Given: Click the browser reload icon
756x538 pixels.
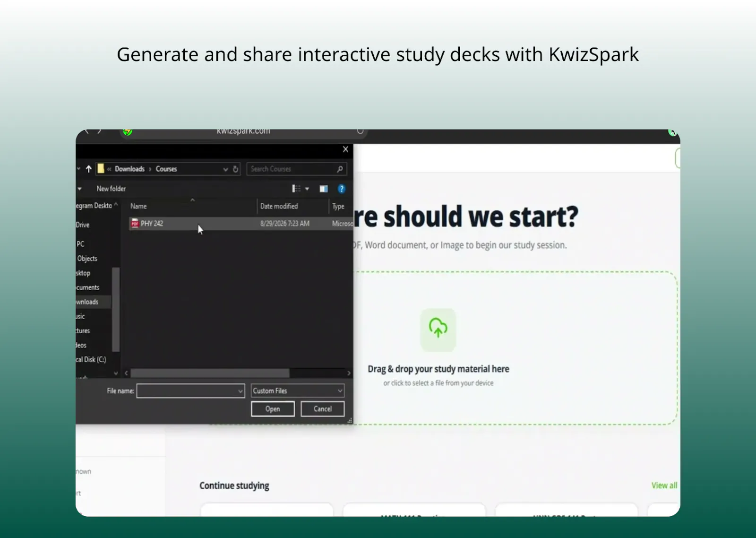Looking at the screenshot, I should (360, 131).
